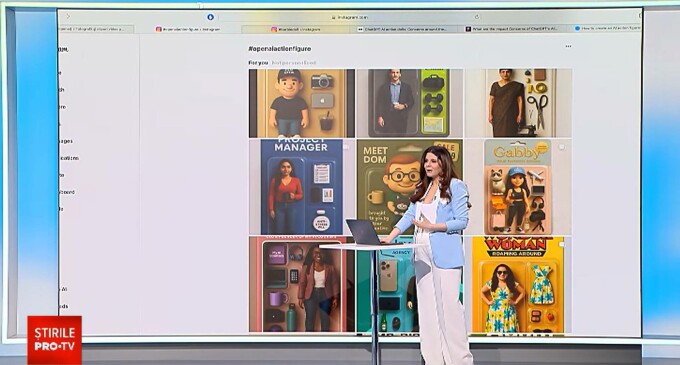
Task: Select the second Instagram browser tab
Action: [x=296, y=29]
